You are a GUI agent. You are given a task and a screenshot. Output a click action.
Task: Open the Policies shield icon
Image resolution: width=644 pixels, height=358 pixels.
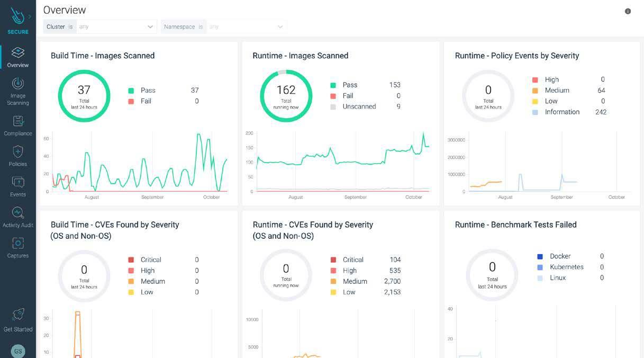click(17, 152)
